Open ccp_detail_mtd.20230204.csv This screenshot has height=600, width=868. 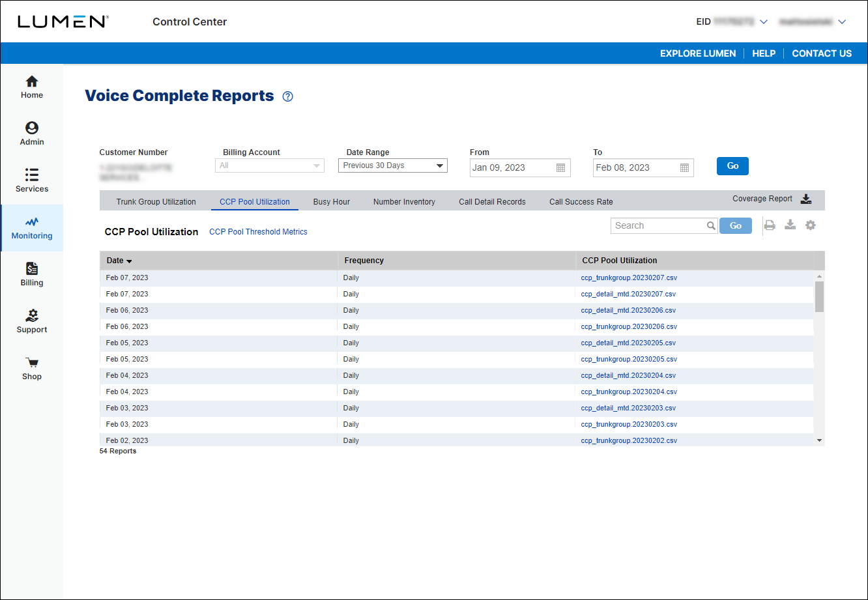tap(628, 375)
